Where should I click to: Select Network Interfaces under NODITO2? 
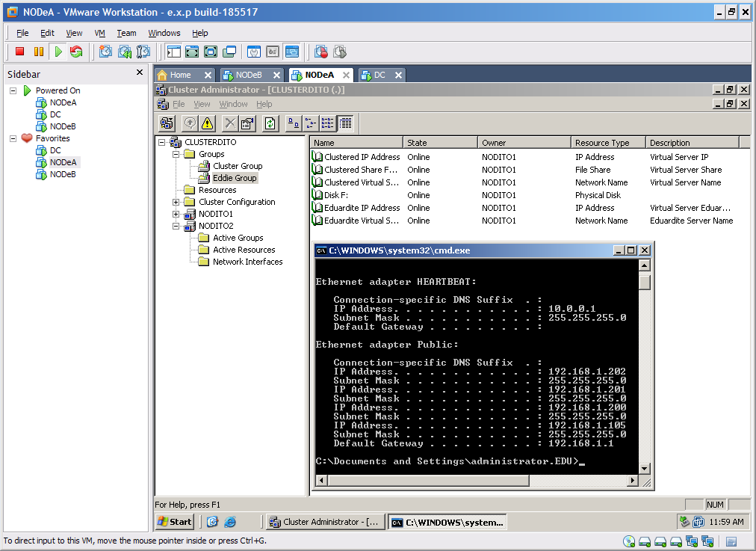[x=248, y=262]
